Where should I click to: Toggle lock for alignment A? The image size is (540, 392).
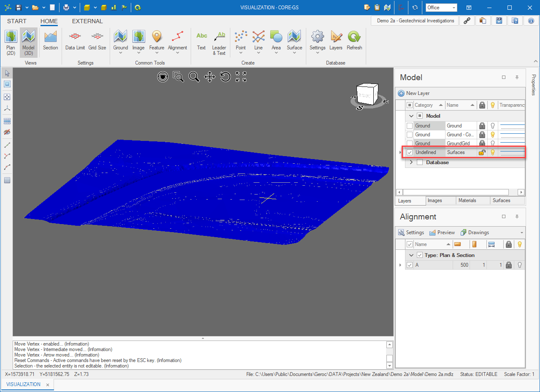pos(509,265)
